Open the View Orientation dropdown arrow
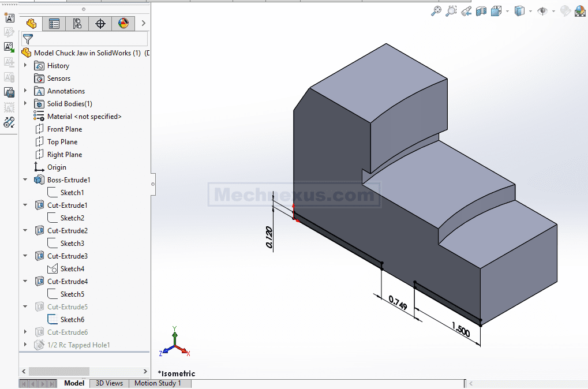Viewport: 588px width, 389px height. tap(507, 11)
